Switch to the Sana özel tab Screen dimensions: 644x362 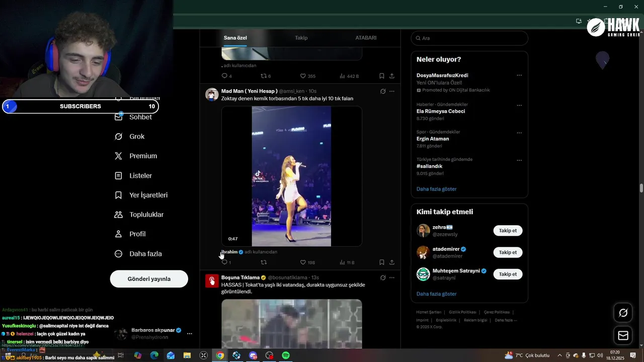tap(235, 38)
